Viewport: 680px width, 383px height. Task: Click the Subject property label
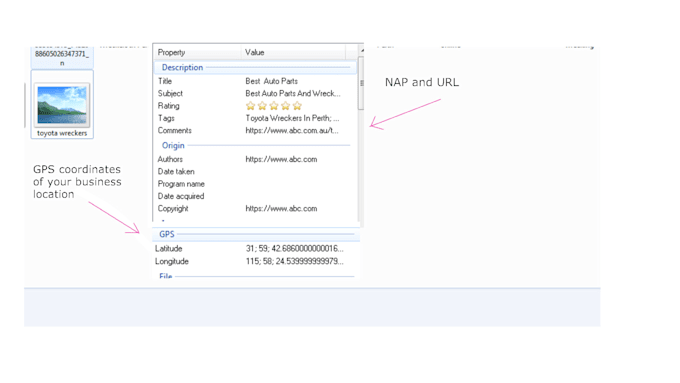[170, 93]
